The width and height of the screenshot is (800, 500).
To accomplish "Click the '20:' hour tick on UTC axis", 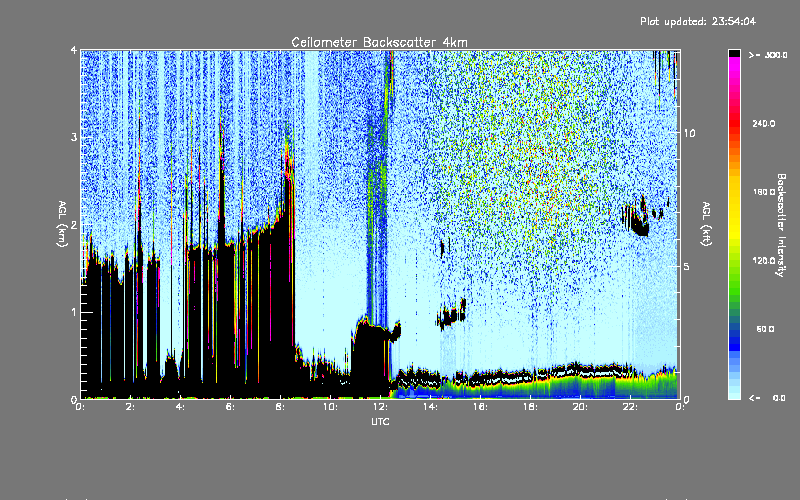I will [x=580, y=407].
